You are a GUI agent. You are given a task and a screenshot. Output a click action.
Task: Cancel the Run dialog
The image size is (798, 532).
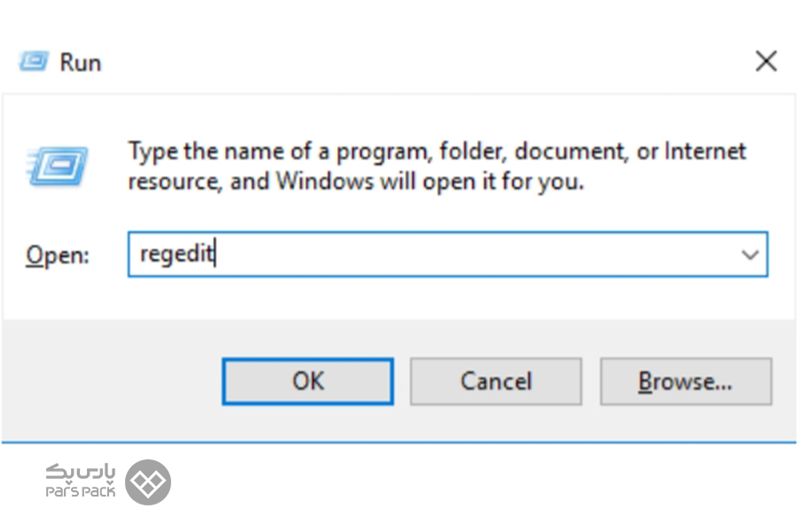tap(497, 381)
